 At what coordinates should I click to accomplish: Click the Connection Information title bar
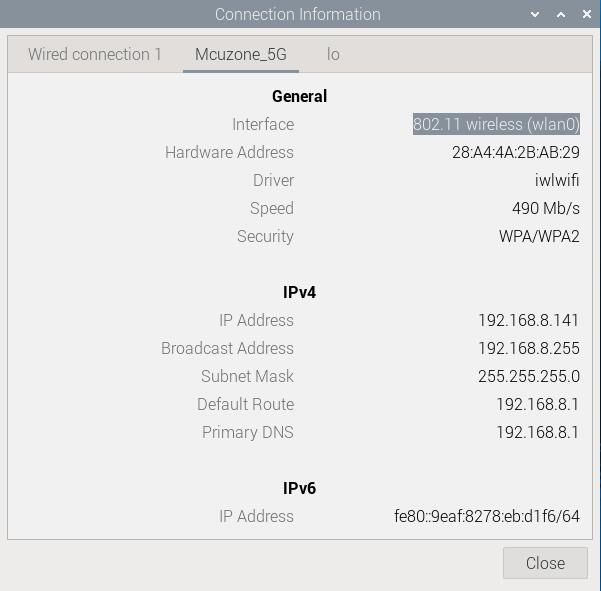coord(297,15)
